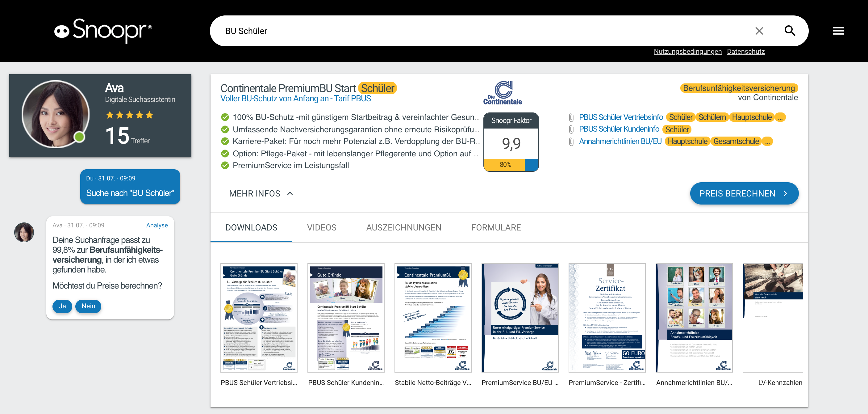Click the Die Continentale logo
The height and width of the screenshot is (414, 868).
pyautogui.click(x=503, y=93)
